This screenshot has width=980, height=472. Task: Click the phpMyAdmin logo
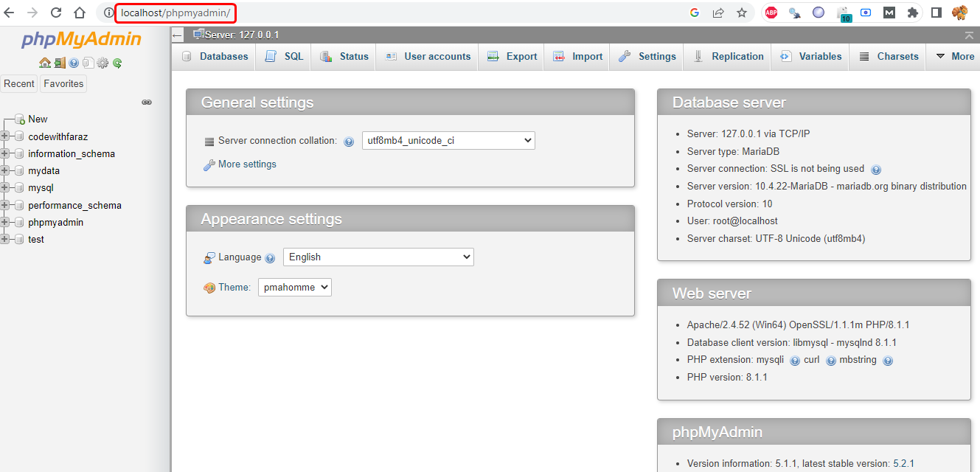pos(81,40)
